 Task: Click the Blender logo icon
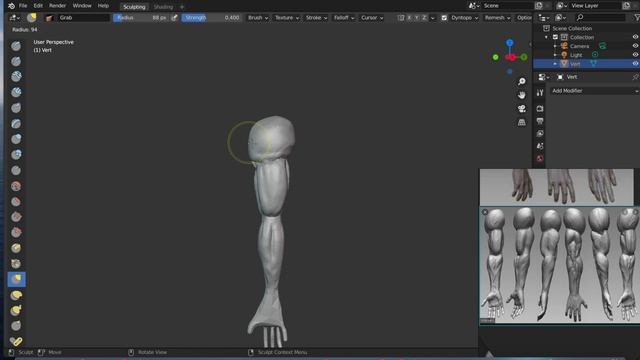pos(11,6)
